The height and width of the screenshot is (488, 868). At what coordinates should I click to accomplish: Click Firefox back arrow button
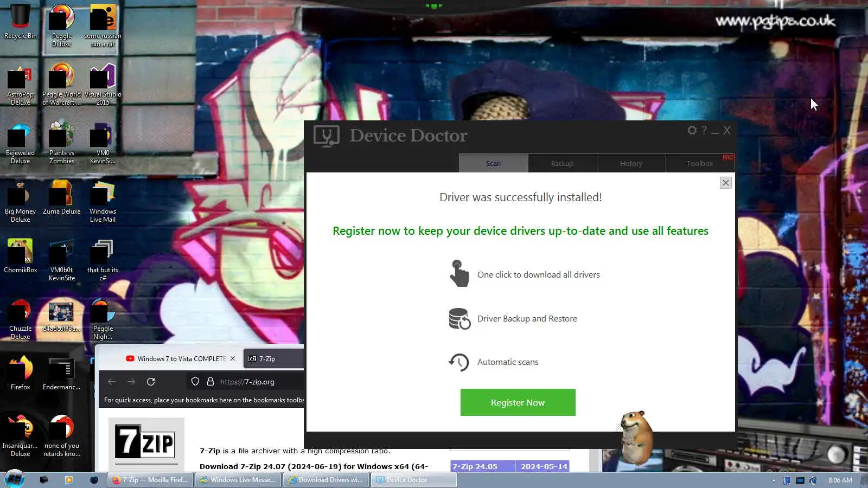(112, 382)
